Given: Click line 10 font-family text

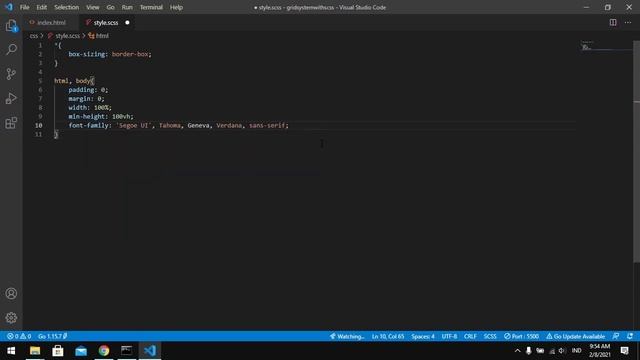Looking at the screenshot, I should coord(178,125).
